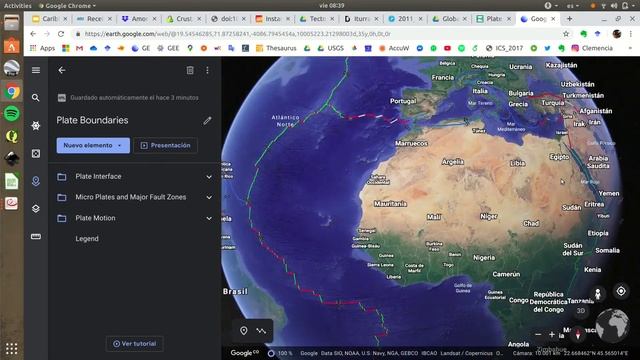Viewport: 640px width, 360px height.
Task: Add a placemark with the pin tool
Action: click(244, 331)
